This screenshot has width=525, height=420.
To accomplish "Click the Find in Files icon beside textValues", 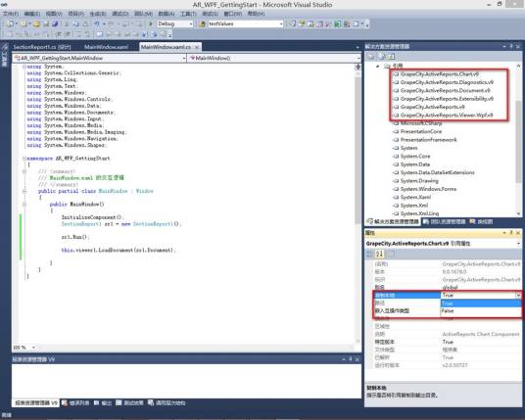I will pyautogui.click(x=202, y=23).
